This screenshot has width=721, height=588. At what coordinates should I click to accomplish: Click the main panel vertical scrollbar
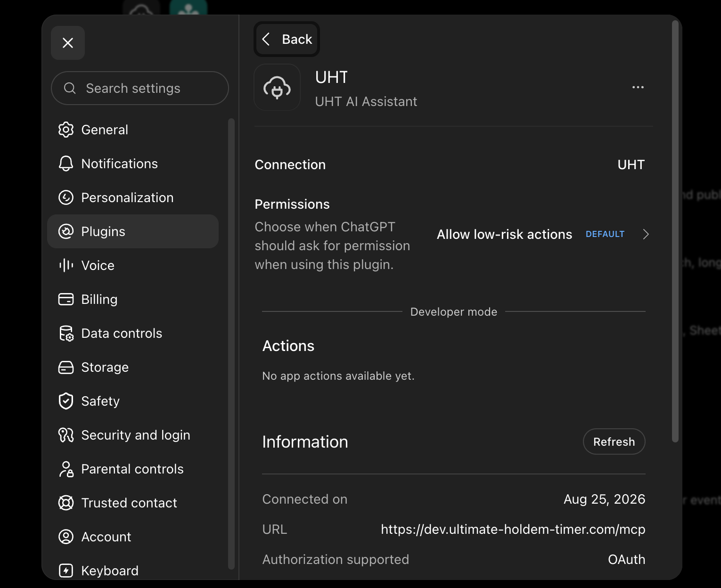pos(675,231)
